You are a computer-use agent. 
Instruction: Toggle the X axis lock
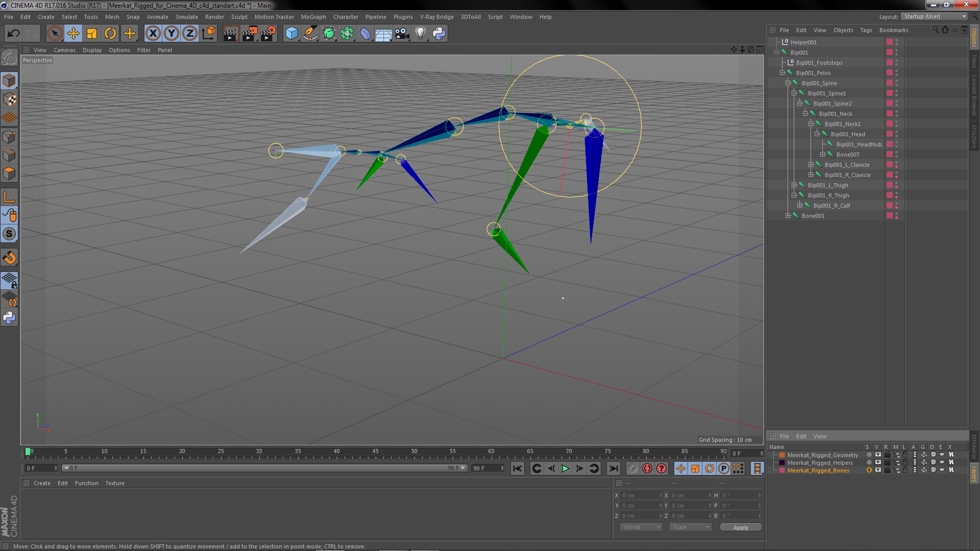point(153,34)
